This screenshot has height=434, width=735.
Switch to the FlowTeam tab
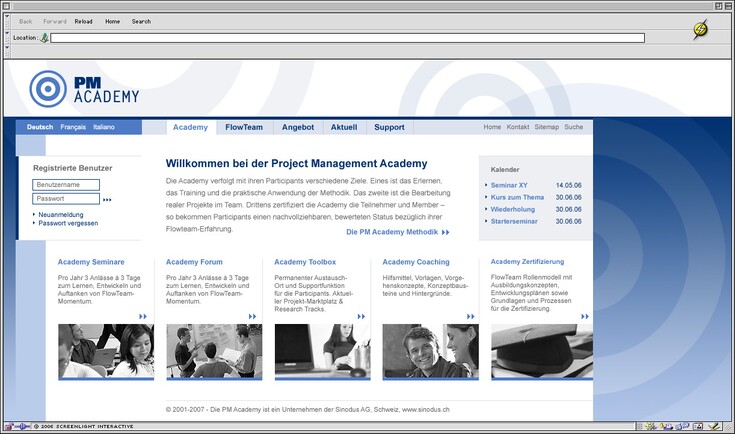244,127
